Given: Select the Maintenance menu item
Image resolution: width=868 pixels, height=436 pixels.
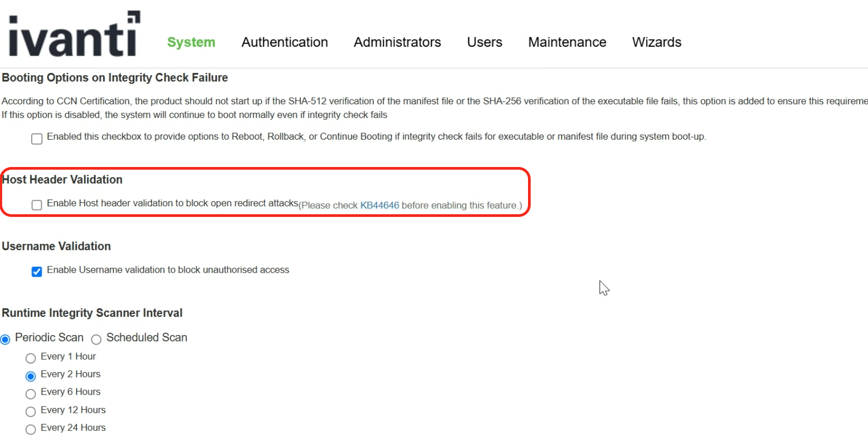Looking at the screenshot, I should [x=567, y=42].
